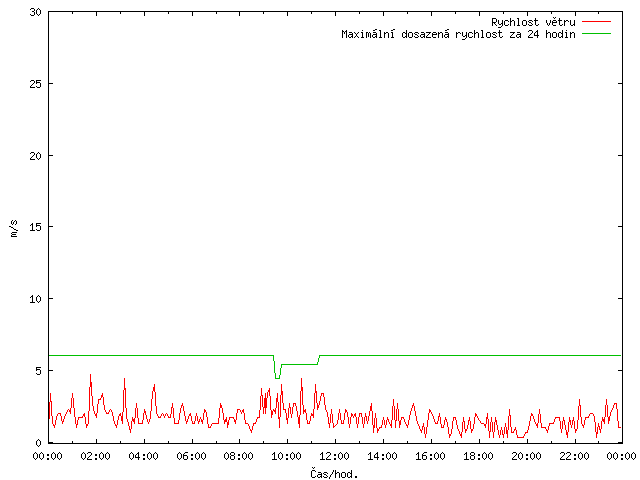Click the x-axis label '12:00'

[335, 456]
